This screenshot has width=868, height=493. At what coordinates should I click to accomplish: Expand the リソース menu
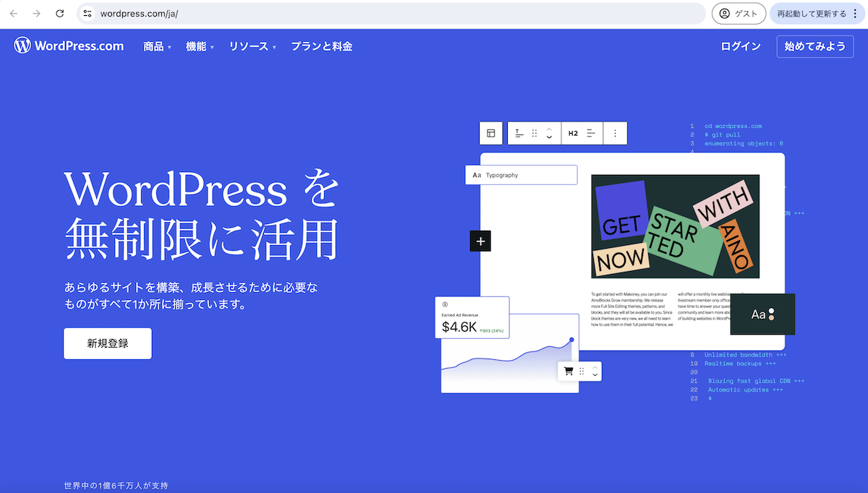tap(253, 46)
